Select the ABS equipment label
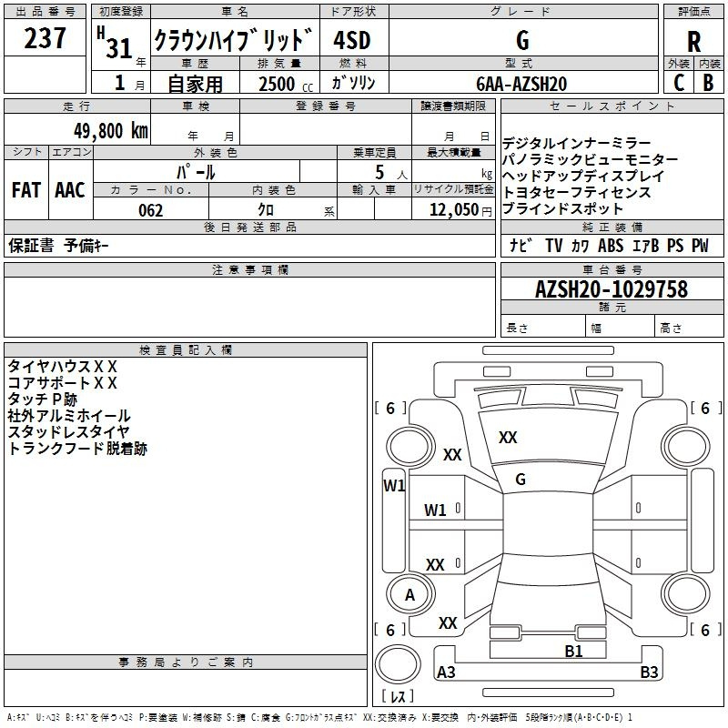This screenshot has width=728, height=728. (611, 246)
